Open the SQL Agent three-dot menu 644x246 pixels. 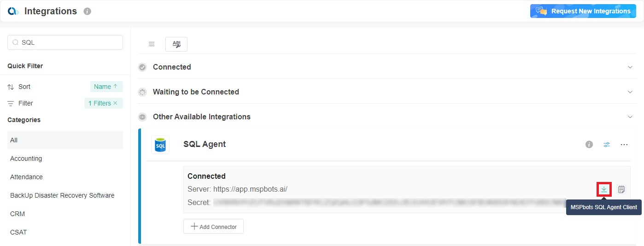coord(624,145)
